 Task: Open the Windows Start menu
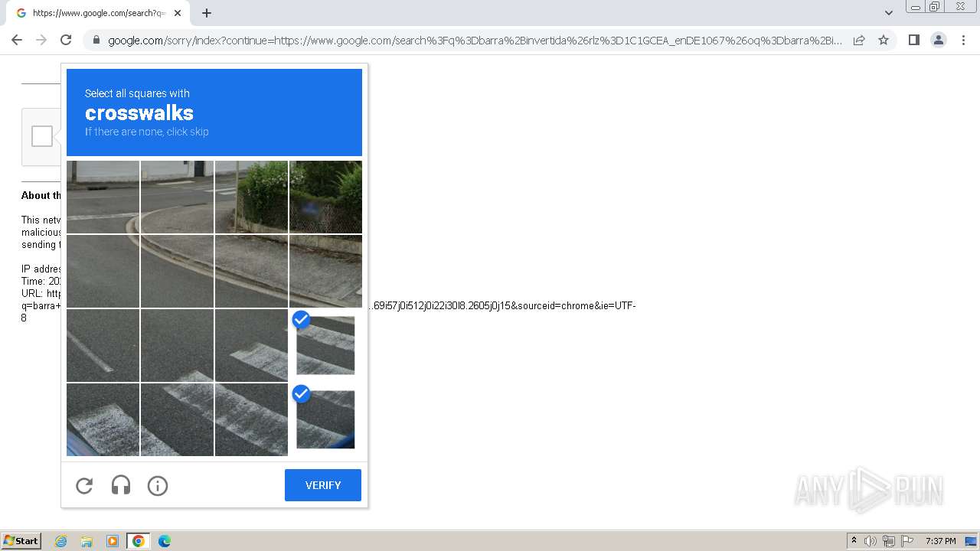(x=21, y=541)
